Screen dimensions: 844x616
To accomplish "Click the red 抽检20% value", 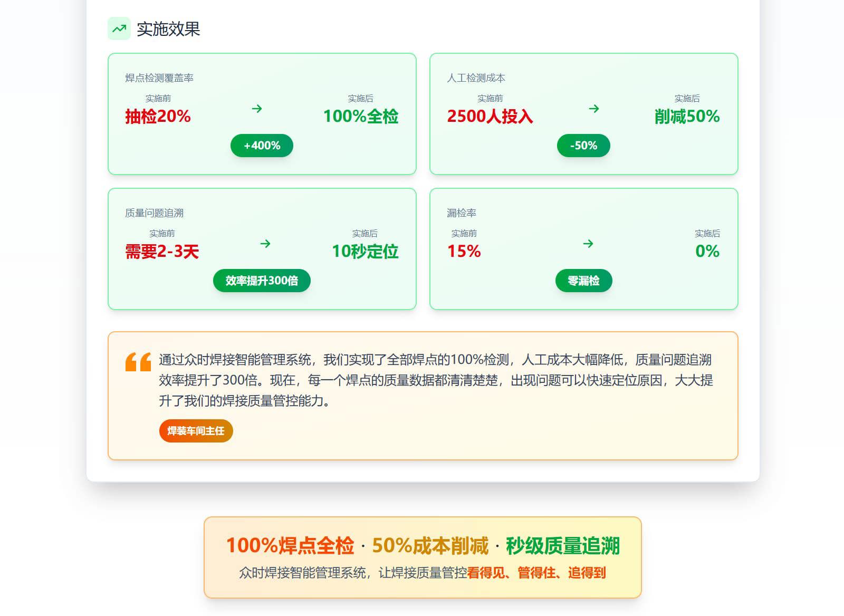I will [158, 117].
